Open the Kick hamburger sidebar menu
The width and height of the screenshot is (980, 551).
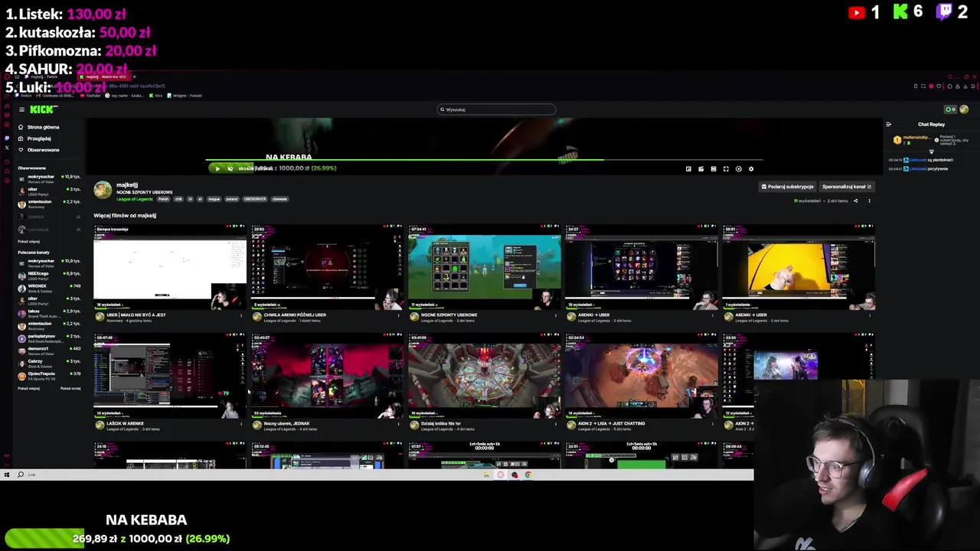(x=22, y=109)
